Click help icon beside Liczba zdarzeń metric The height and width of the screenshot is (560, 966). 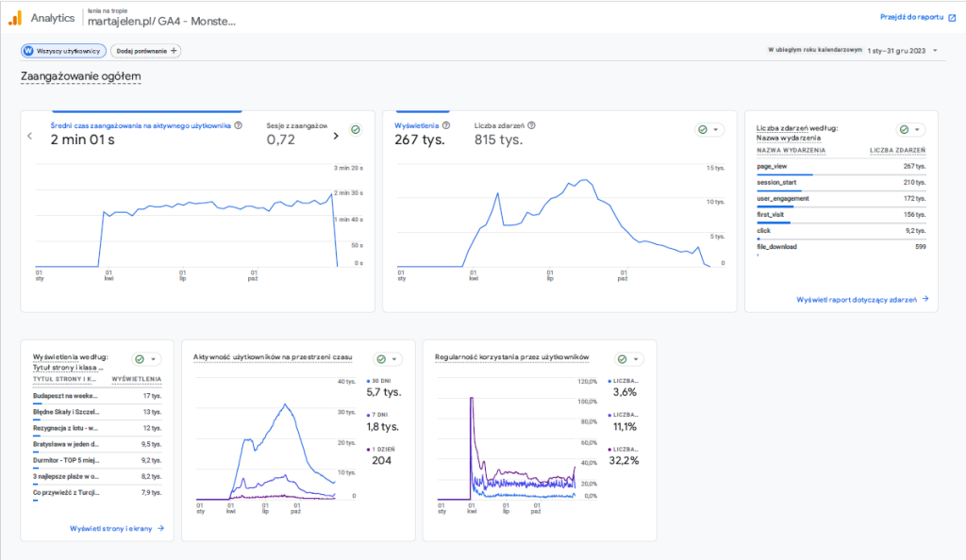click(x=531, y=124)
